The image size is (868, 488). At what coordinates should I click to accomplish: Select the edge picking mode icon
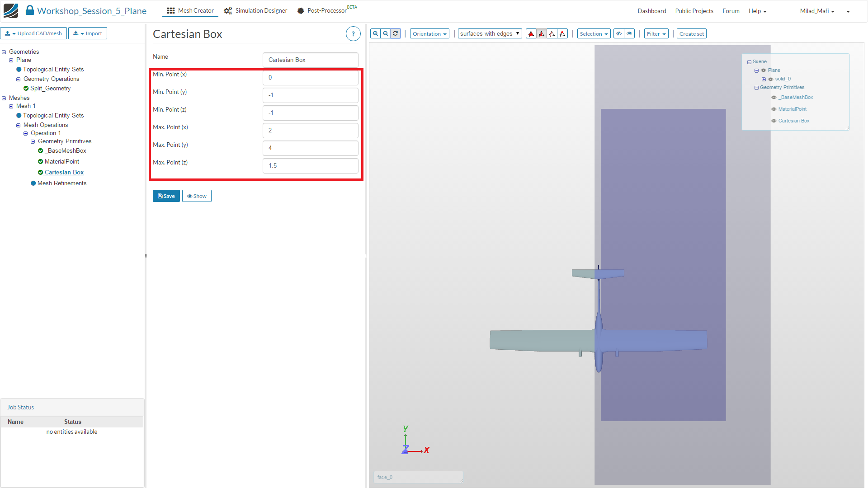(x=552, y=34)
